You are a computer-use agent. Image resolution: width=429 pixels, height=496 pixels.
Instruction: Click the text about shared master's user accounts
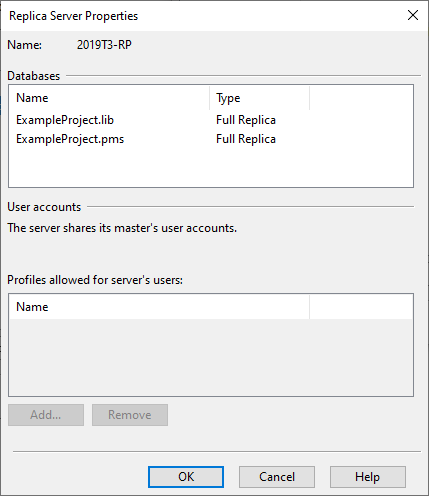pyautogui.click(x=122, y=228)
